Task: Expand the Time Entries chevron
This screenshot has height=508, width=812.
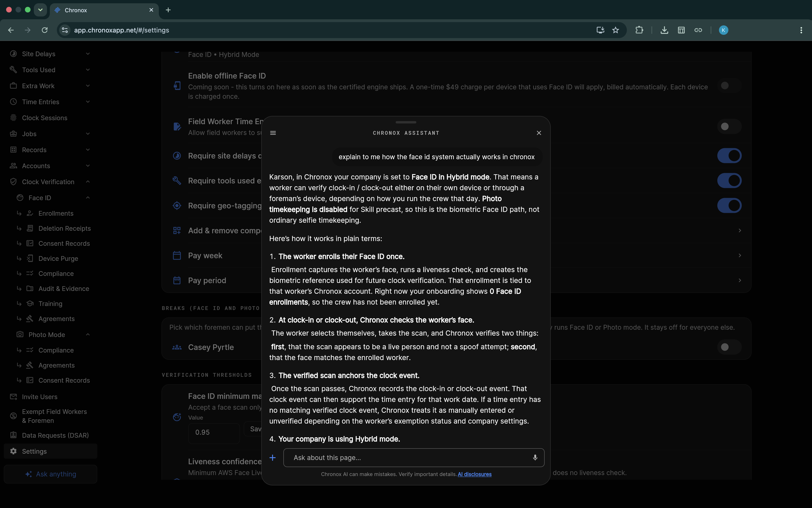Action: coord(88,102)
